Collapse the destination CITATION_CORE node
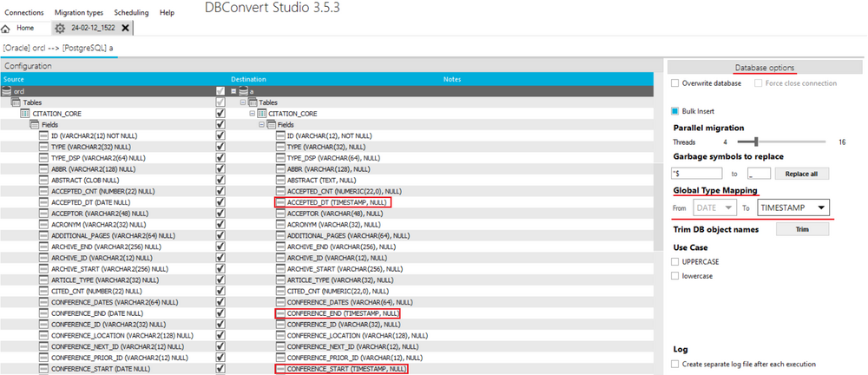 click(252, 114)
